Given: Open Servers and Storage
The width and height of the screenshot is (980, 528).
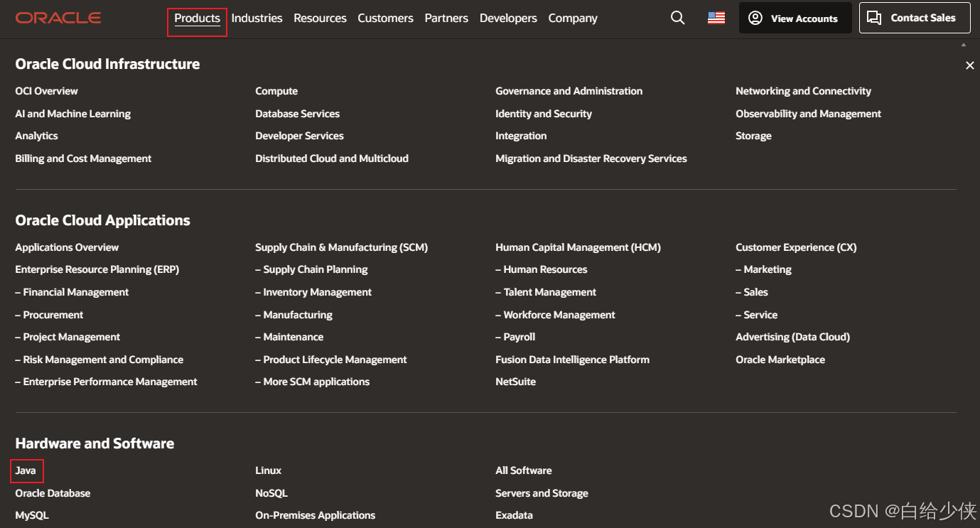Looking at the screenshot, I should point(542,493).
